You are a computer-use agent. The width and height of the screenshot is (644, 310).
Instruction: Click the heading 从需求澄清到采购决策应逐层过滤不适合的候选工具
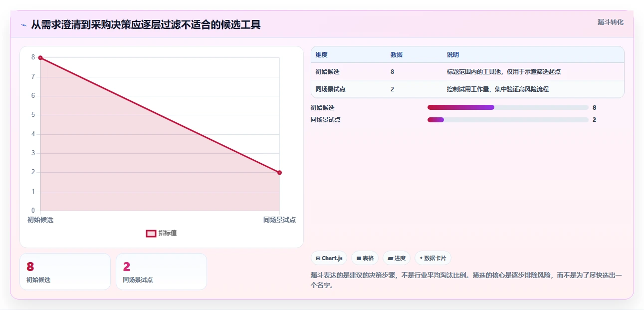tap(146, 25)
